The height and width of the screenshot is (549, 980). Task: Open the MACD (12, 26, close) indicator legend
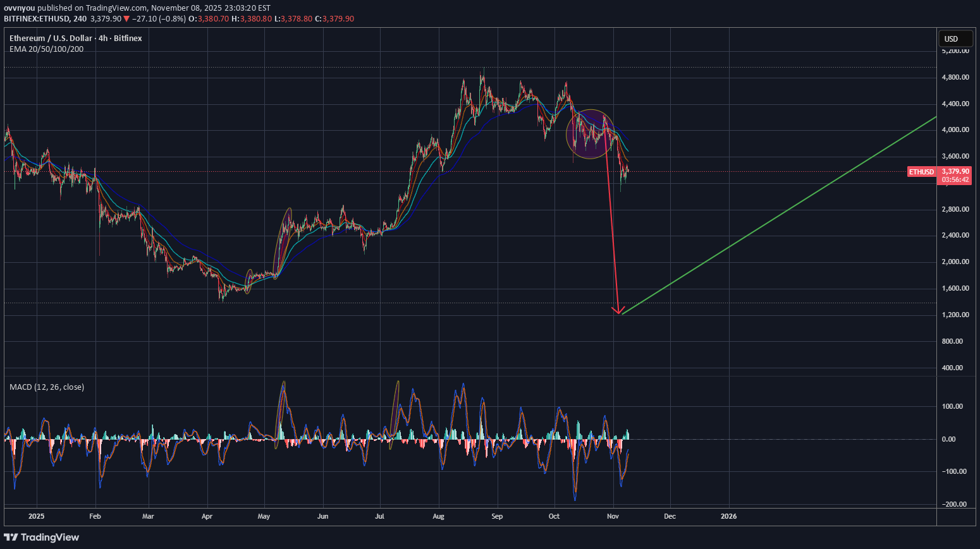pos(47,387)
